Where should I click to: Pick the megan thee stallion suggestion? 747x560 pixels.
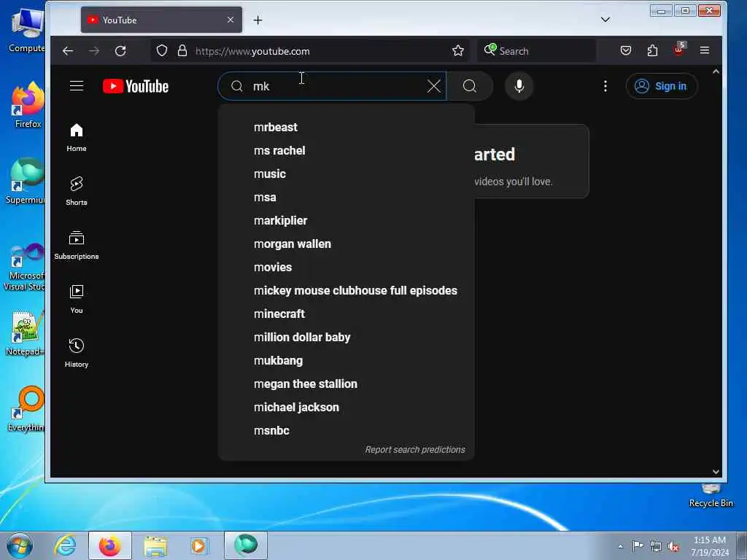point(347,384)
